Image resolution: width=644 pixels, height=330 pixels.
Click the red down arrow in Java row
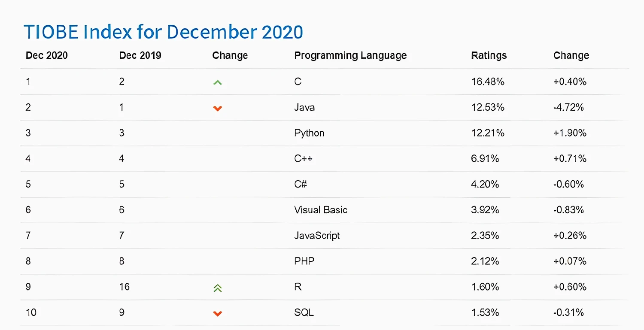tap(218, 108)
